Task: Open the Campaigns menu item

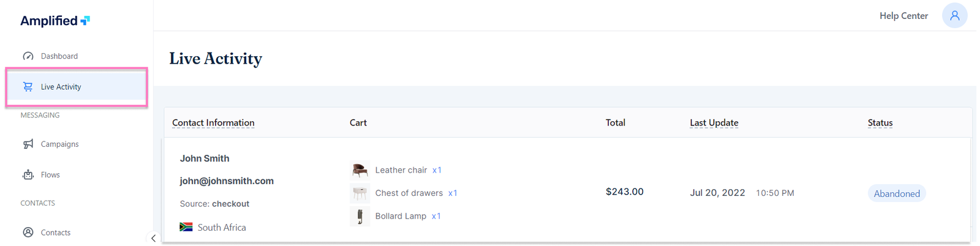Action: point(59,144)
